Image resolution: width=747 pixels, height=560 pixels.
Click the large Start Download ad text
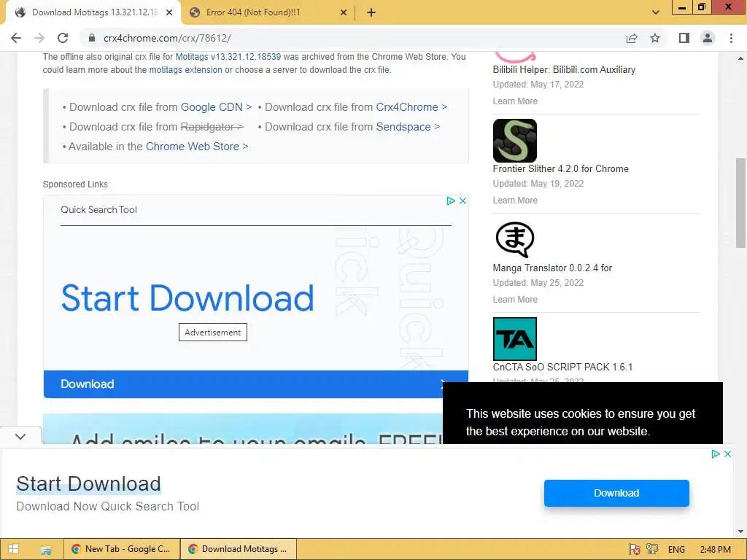187,298
